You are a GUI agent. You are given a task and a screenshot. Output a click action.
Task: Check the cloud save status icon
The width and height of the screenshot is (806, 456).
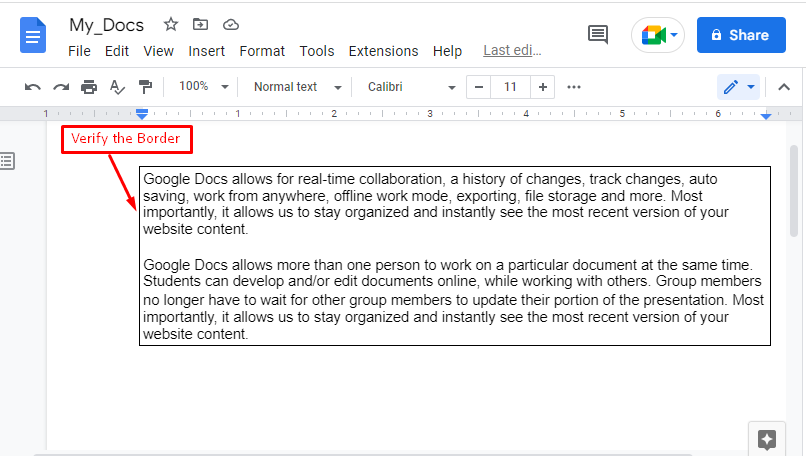(x=231, y=25)
